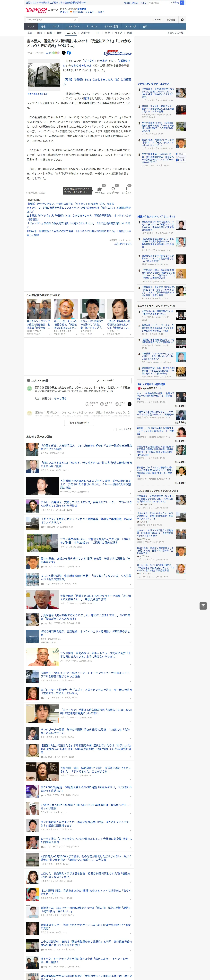Open thumbnail for '山中の切断遺体' video article
210x980 pixels.
click(32, 945)
